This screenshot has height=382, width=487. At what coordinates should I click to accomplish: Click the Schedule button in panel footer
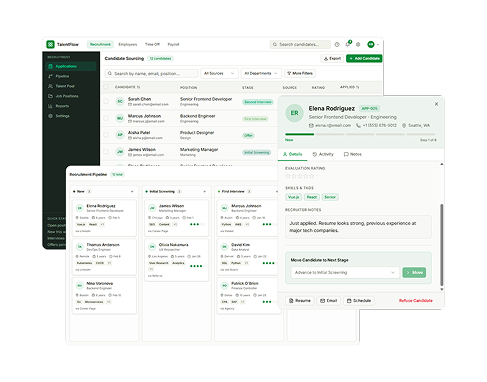(359, 301)
